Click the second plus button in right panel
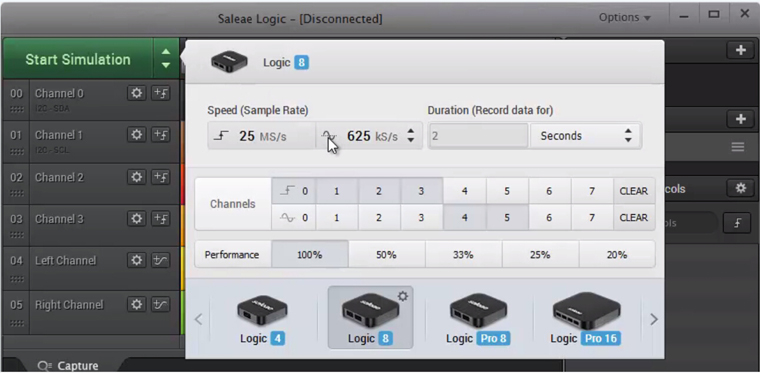 [x=741, y=119]
